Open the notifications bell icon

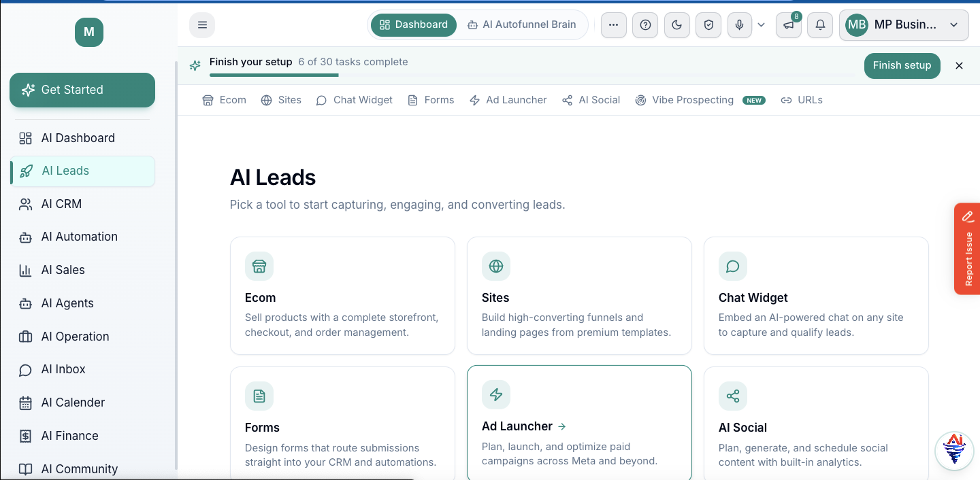point(820,25)
